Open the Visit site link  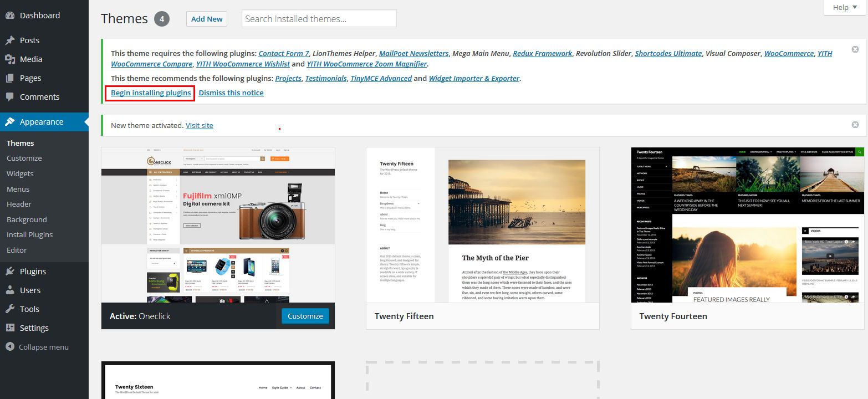[x=199, y=125]
